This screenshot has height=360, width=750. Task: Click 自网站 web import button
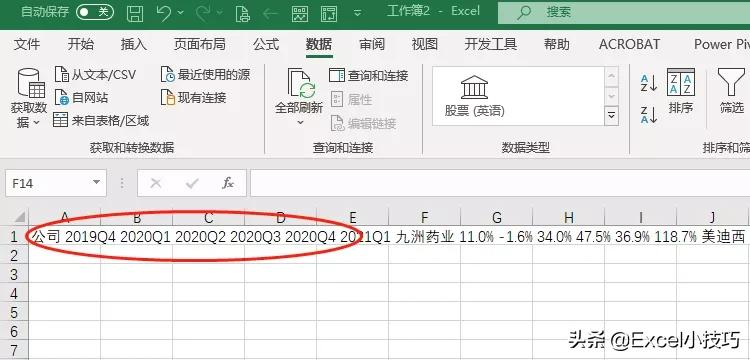[82, 98]
